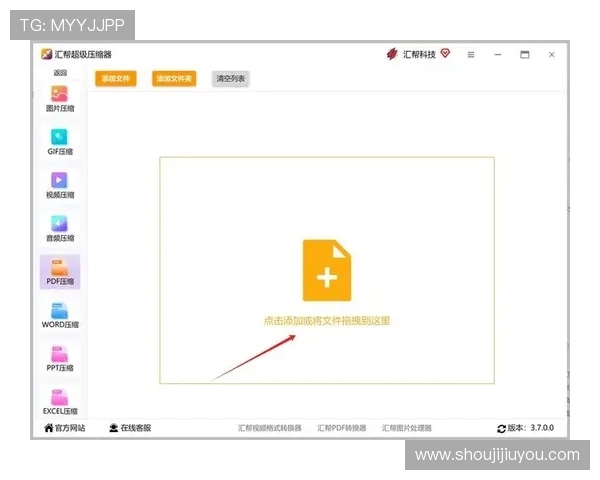The height and width of the screenshot is (480, 600).
Task: Select PDF压缩 in the sidebar
Action: click(60, 272)
